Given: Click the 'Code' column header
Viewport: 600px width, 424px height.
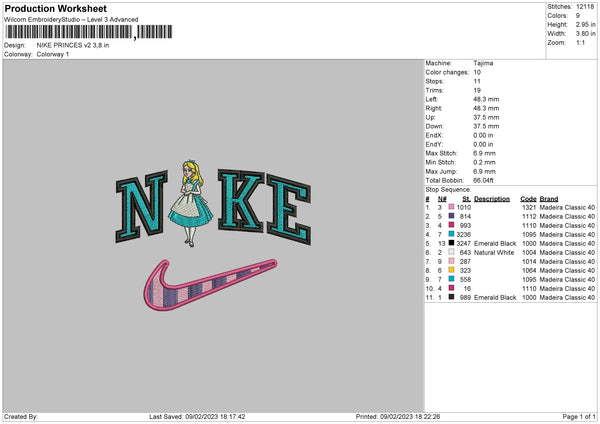Looking at the screenshot, I should 528,199.
